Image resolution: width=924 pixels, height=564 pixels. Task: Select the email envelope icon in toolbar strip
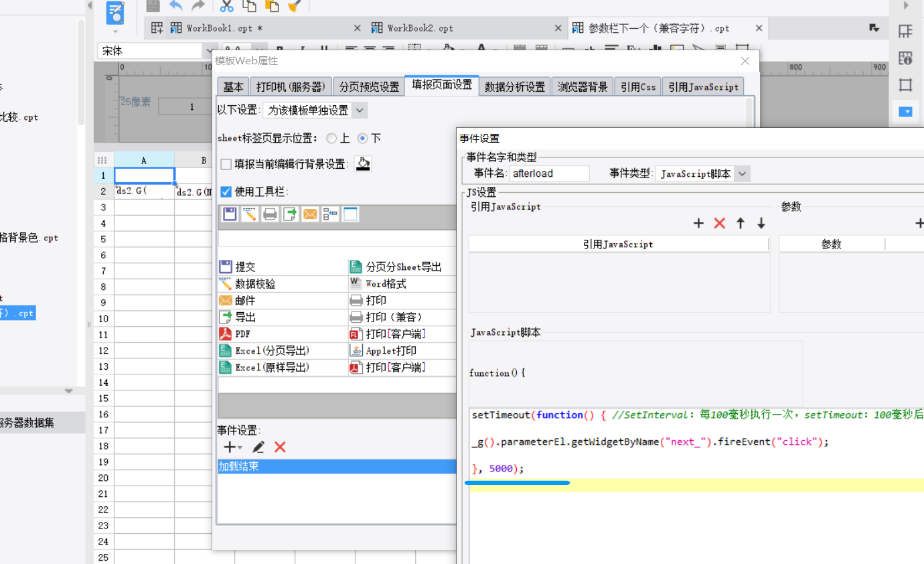click(310, 214)
